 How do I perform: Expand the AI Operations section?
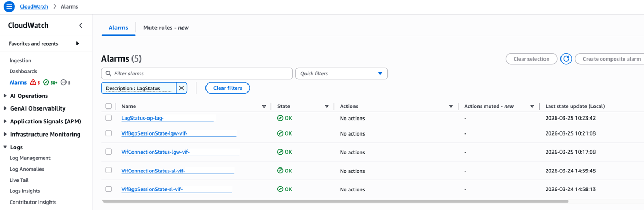coord(5,96)
